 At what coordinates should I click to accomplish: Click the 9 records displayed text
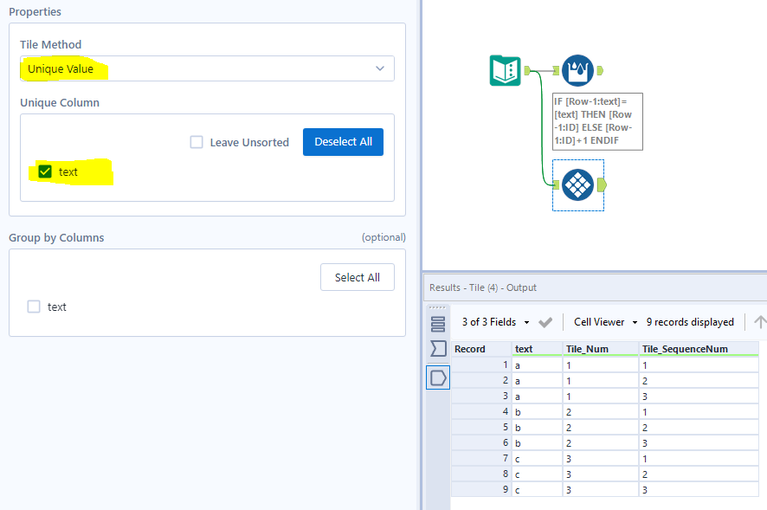click(x=690, y=322)
